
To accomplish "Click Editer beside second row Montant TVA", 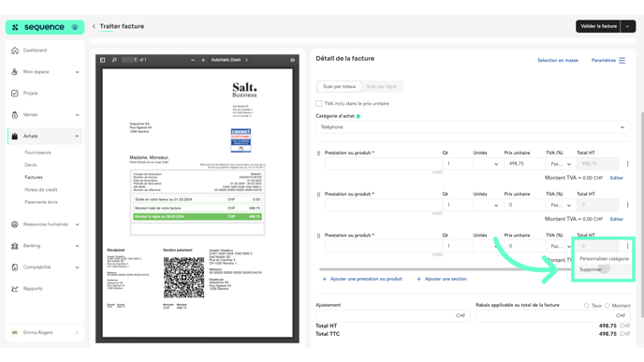I will click(617, 219).
